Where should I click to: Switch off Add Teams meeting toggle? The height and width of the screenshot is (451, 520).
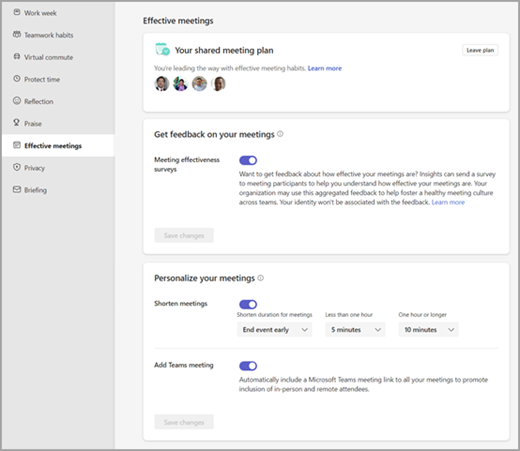[248, 366]
